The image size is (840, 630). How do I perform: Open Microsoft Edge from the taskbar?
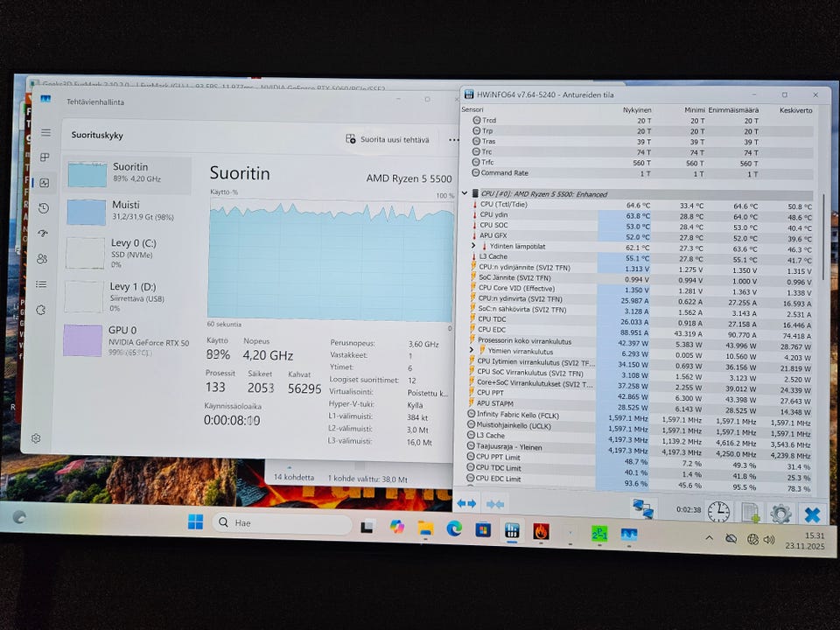click(454, 529)
